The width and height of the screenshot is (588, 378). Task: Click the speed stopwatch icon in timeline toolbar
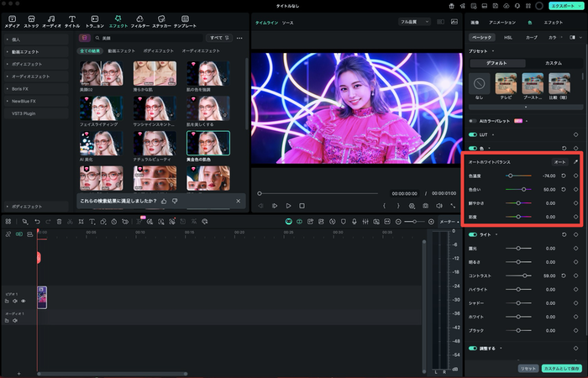click(x=114, y=222)
